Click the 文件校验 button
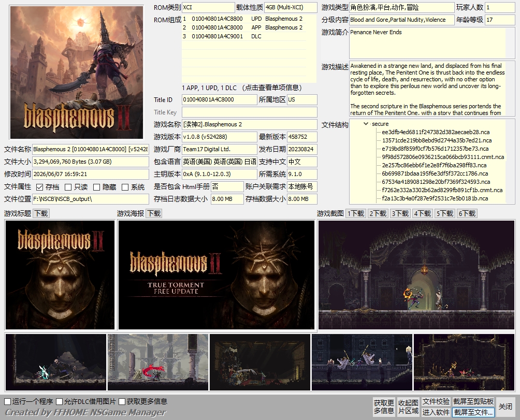 436,401
